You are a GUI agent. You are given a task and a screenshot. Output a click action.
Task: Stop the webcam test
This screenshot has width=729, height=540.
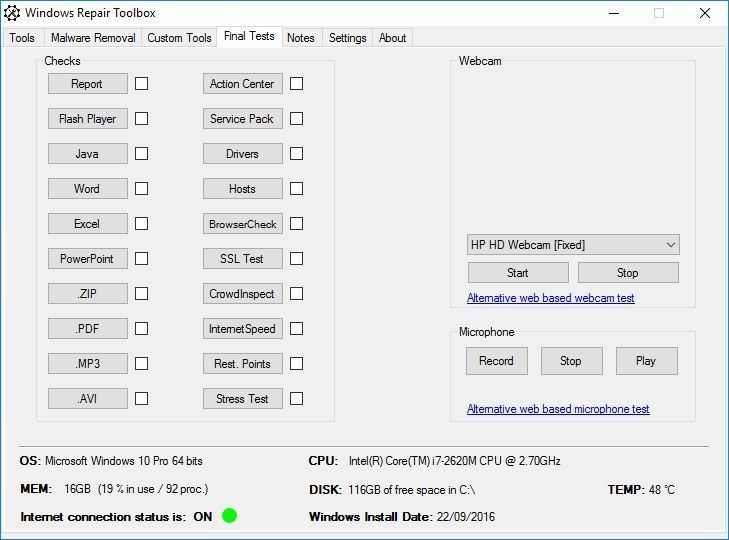[x=628, y=273]
